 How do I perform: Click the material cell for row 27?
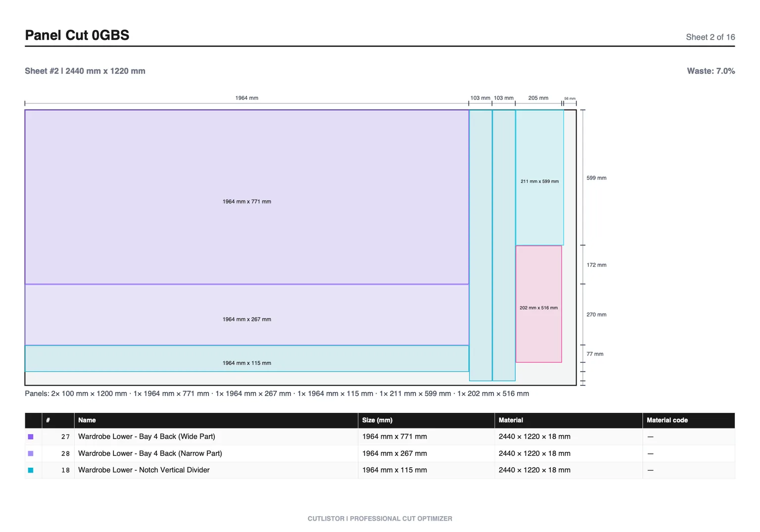click(x=569, y=437)
